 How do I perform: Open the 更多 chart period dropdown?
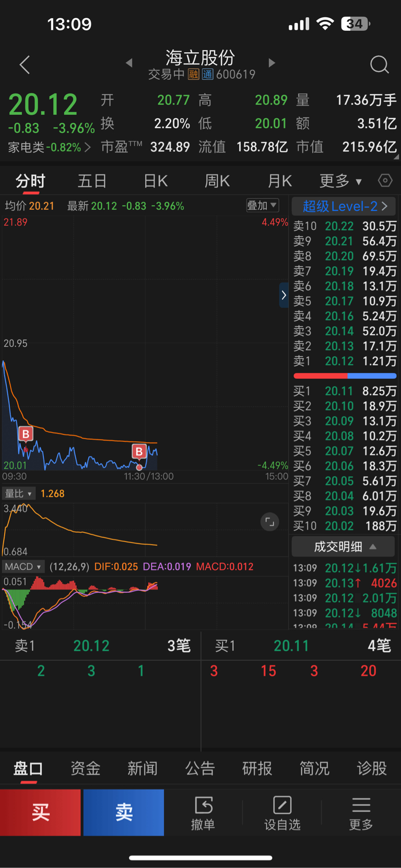point(341,181)
